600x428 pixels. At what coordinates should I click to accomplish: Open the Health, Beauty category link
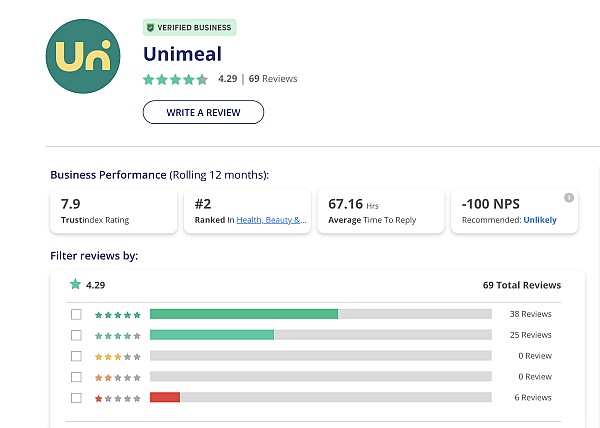point(272,220)
